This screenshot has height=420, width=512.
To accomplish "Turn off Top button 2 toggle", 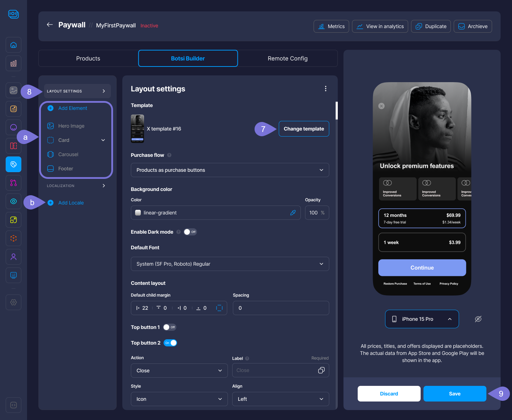I will coord(170,343).
